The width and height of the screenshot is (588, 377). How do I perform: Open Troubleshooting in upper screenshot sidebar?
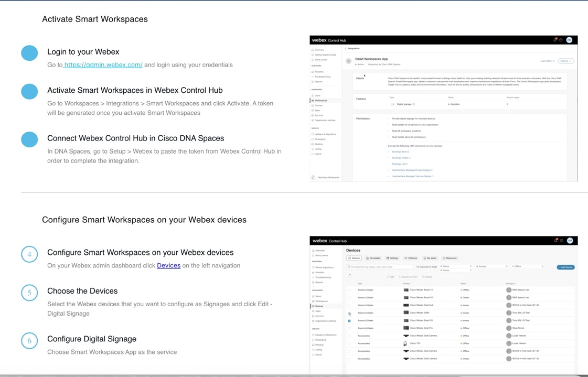(321, 77)
